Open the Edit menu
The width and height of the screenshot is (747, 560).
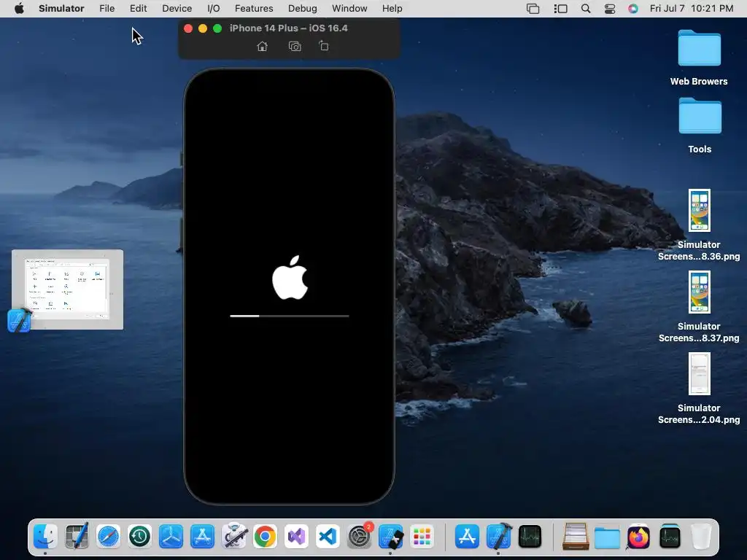tap(138, 8)
